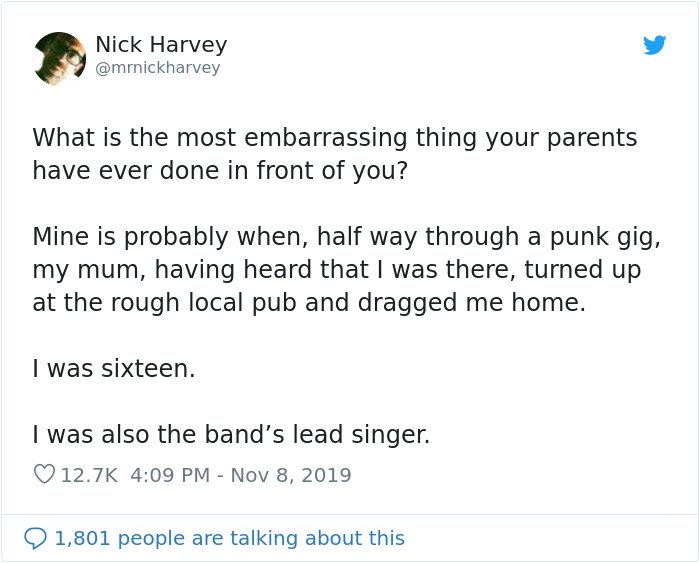
Task: Click the speech bubble reply icon
Action: 35,538
